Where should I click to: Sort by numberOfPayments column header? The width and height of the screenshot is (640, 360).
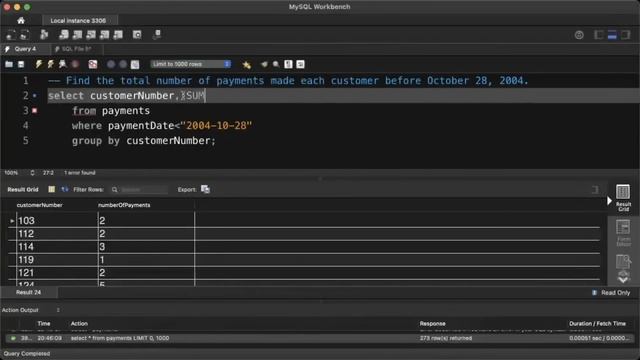tap(124, 205)
